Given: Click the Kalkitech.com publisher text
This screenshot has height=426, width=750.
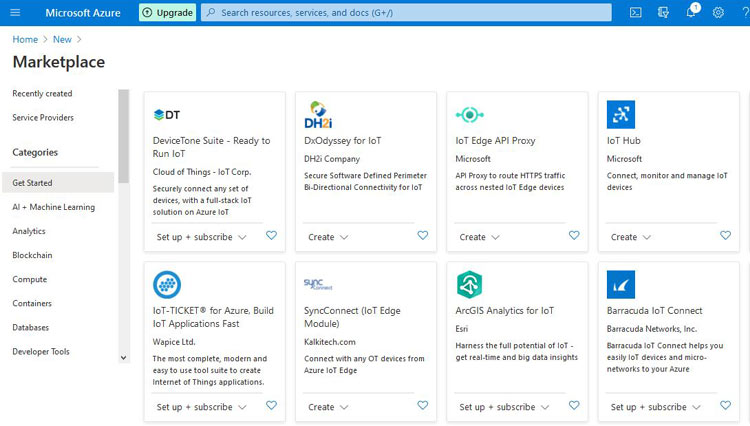Looking at the screenshot, I should pos(330,342).
